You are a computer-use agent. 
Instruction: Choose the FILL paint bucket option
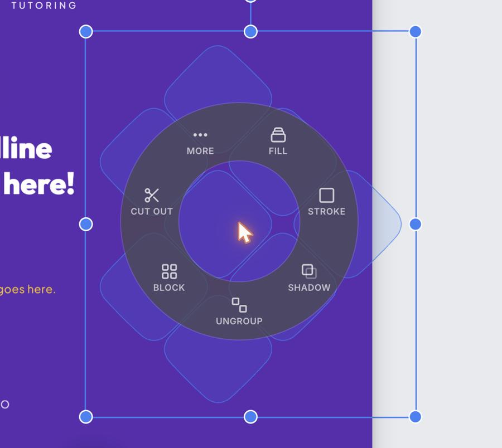[x=278, y=142]
